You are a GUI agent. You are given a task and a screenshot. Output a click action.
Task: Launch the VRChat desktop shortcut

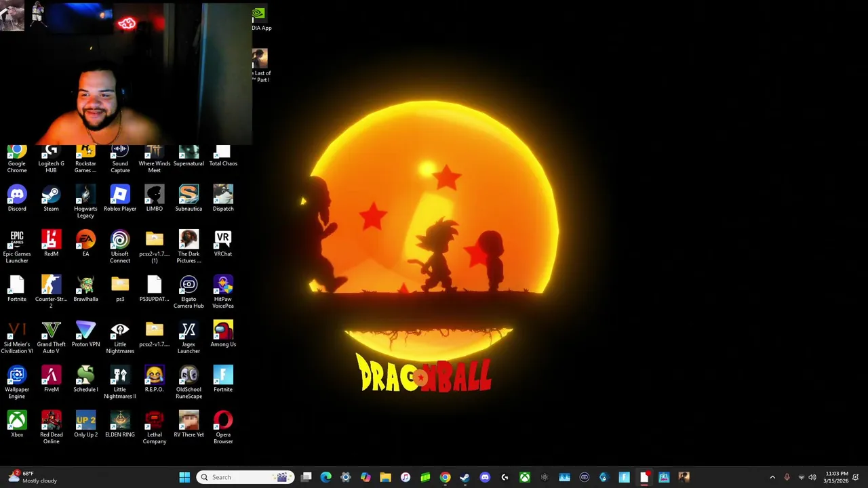pos(223,243)
